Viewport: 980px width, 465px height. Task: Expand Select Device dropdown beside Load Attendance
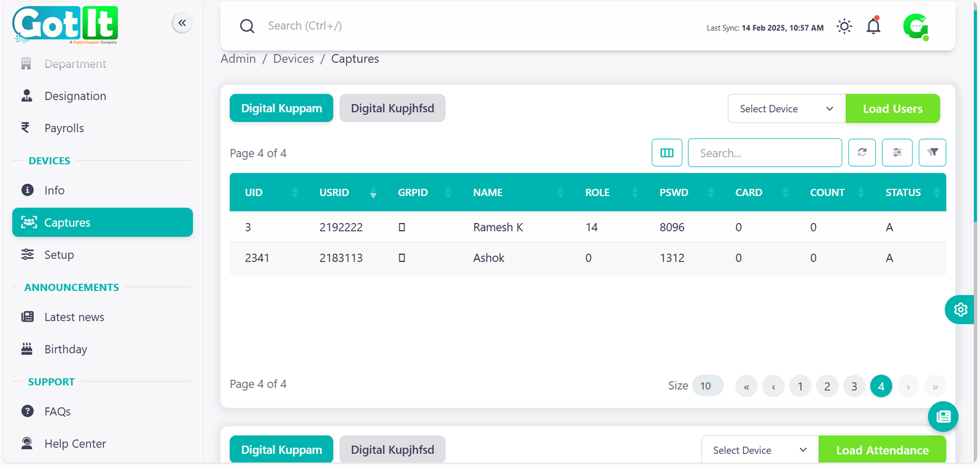click(759, 450)
